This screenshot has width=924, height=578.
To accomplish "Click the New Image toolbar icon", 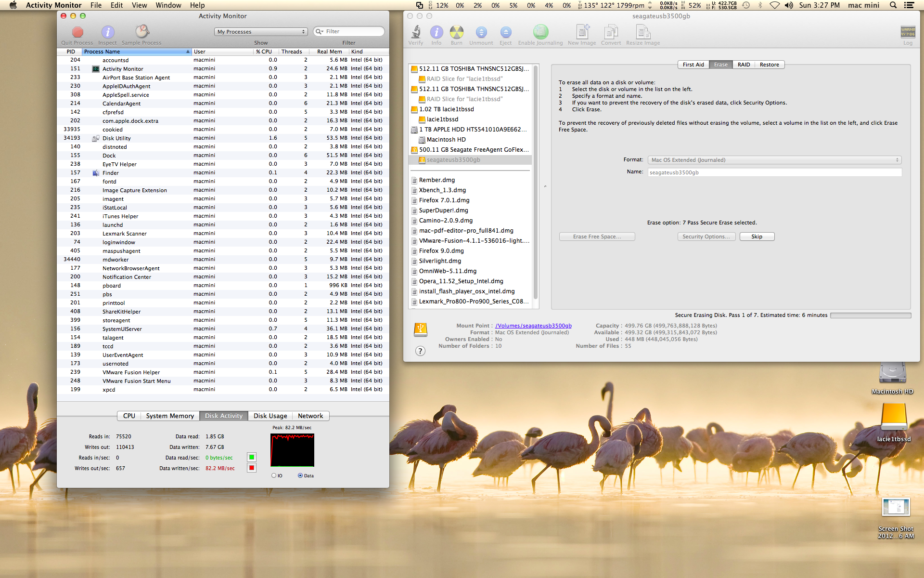I will point(582,32).
